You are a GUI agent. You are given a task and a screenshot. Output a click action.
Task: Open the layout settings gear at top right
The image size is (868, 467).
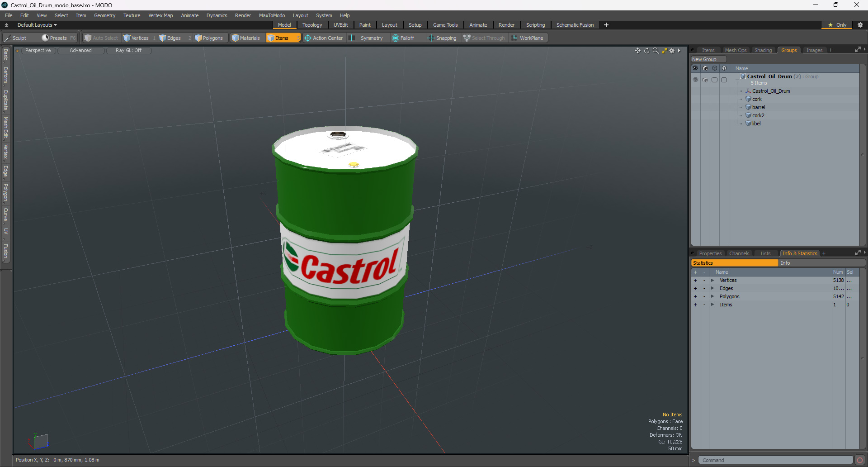(x=860, y=25)
